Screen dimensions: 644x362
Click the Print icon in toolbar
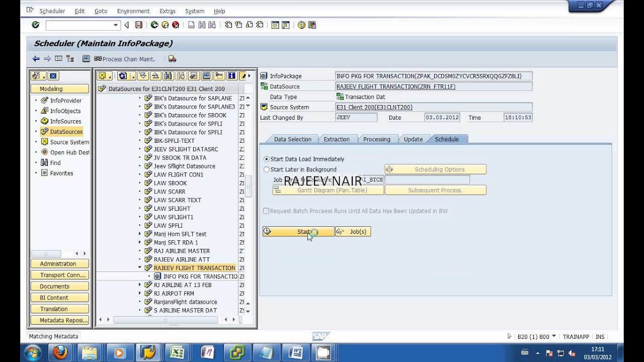coord(191,25)
